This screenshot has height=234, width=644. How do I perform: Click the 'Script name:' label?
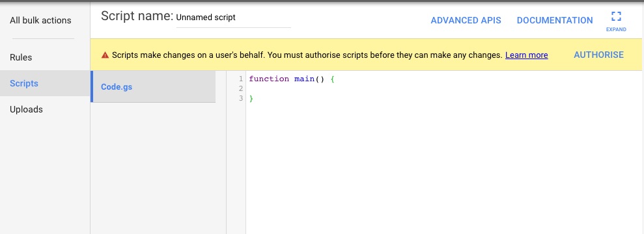coord(137,16)
